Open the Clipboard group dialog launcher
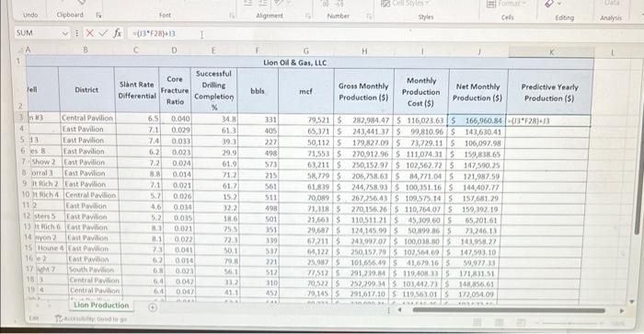The image size is (644, 334). [98, 16]
